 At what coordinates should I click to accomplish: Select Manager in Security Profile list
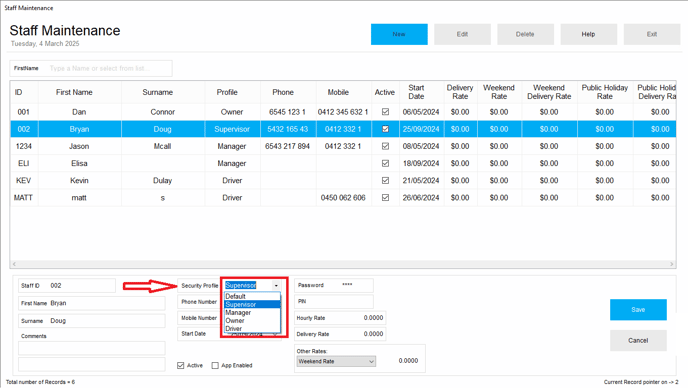(252, 313)
